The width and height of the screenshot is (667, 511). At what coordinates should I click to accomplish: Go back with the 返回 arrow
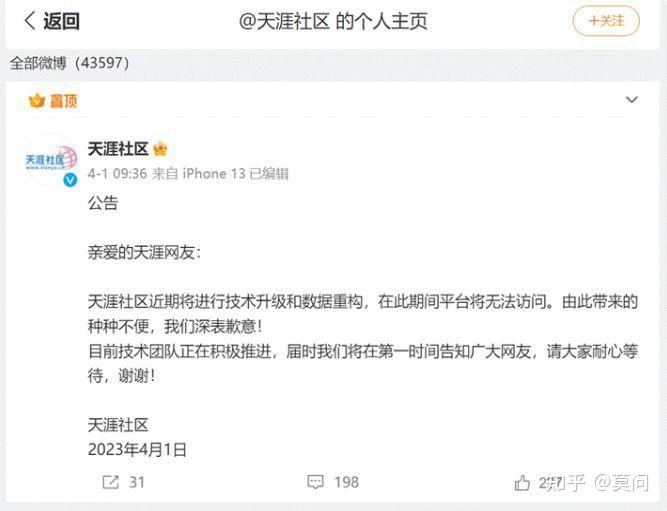tap(29, 20)
